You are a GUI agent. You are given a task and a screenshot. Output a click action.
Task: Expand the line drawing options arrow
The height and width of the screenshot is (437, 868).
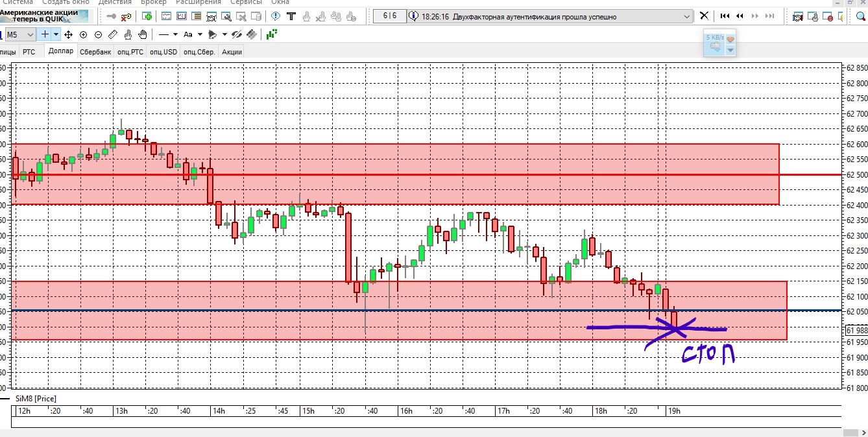[x=176, y=34]
